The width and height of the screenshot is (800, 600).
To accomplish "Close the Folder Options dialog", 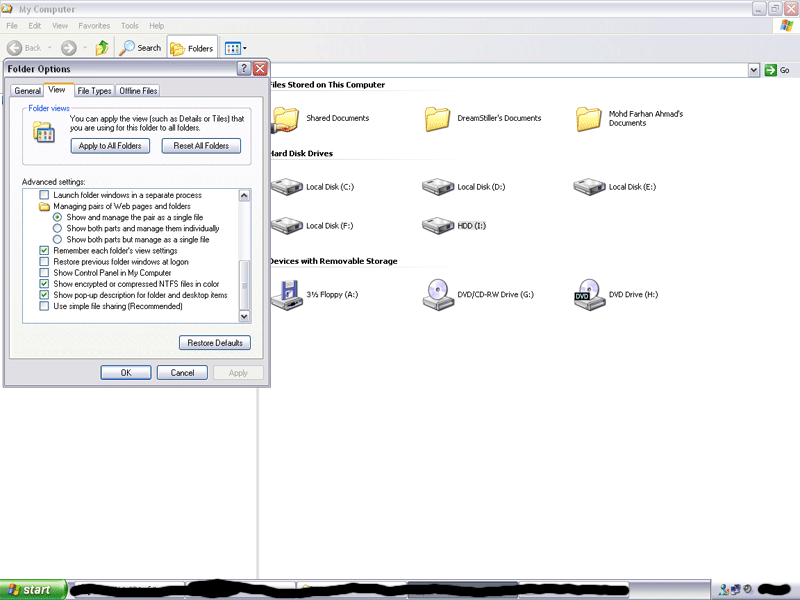I will click(260, 68).
